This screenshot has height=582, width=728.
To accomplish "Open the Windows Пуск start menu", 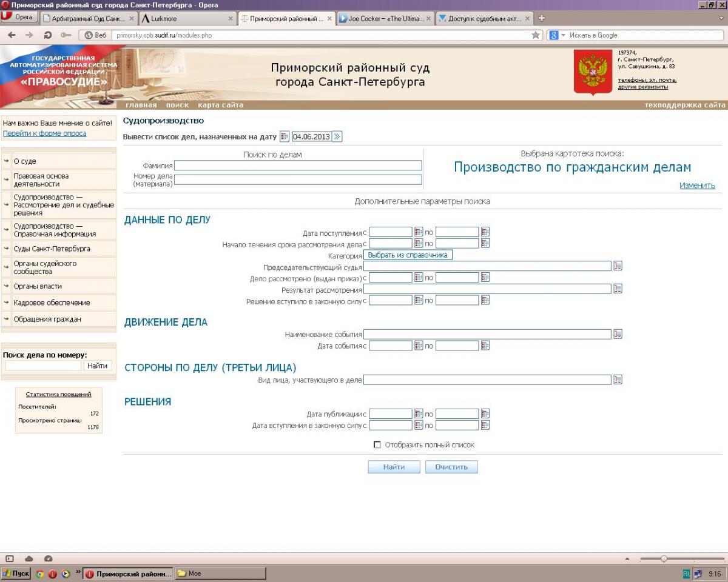I will (x=16, y=574).
